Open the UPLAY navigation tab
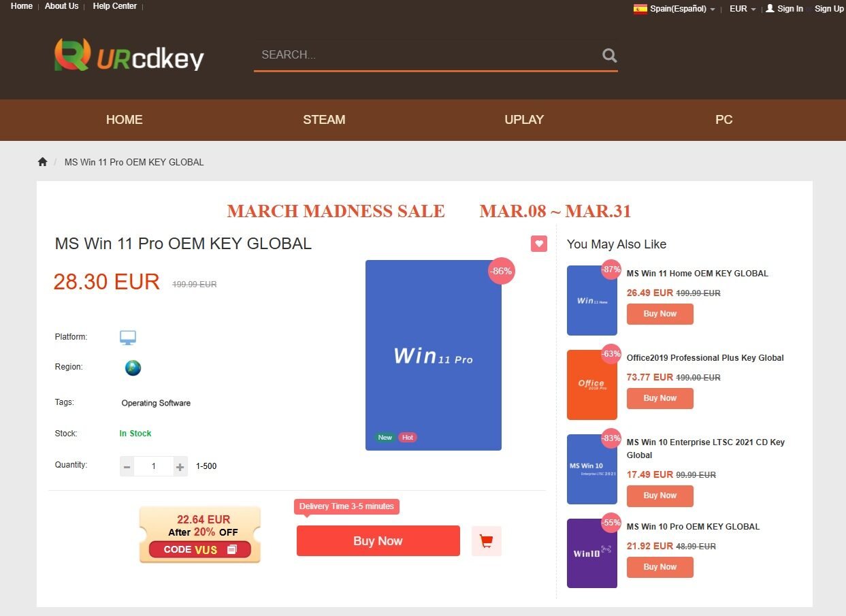The image size is (846, 616). coord(524,120)
